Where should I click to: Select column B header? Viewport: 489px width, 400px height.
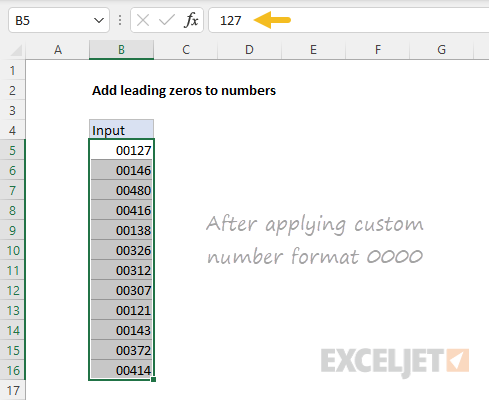[121, 50]
